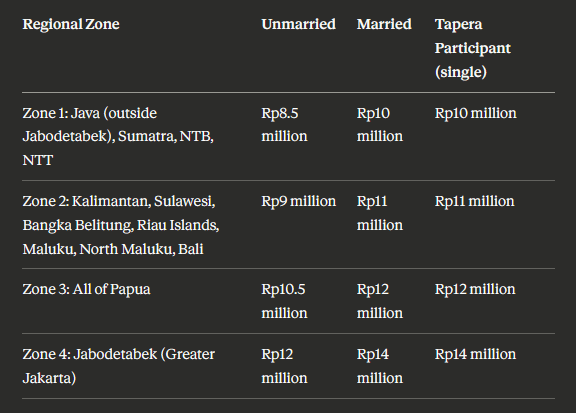Image resolution: width=576 pixels, height=413 pixels.
Task: Click the Zone 4: Jabodetabek region cell
Action: (118, 366)
